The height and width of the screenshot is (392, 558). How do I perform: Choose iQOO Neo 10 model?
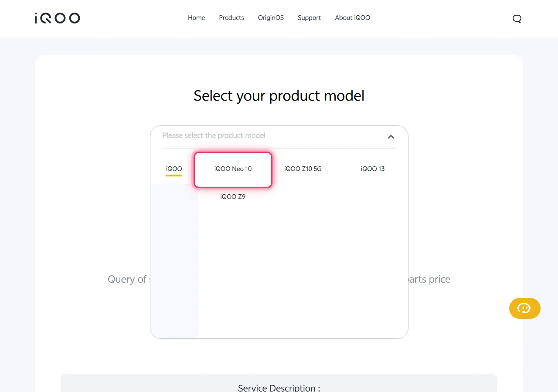click(x=233, y=169)
